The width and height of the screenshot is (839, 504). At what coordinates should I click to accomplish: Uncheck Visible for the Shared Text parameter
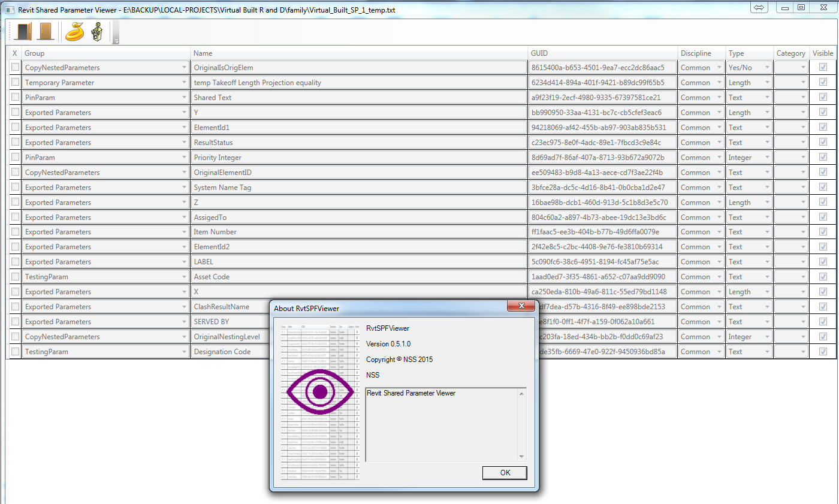coord(823,97)
